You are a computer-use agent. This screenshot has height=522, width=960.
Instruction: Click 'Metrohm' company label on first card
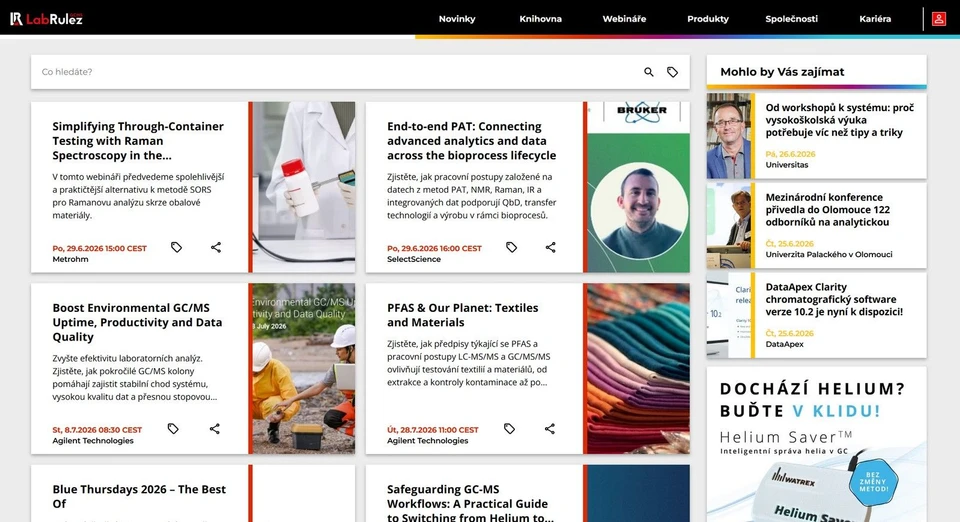point(70,259)
